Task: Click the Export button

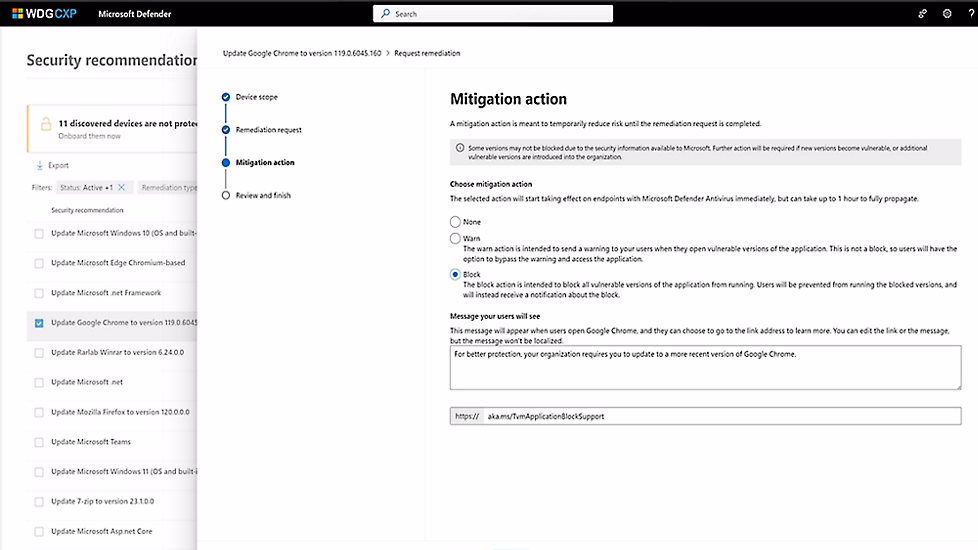Action: tap(52, 165)
